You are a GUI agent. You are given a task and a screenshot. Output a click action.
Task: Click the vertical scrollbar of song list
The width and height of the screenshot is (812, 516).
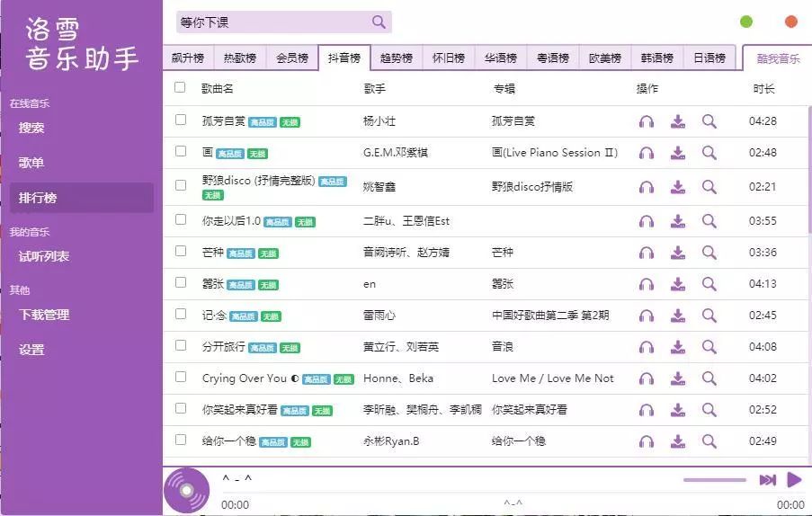pos(809,170)
